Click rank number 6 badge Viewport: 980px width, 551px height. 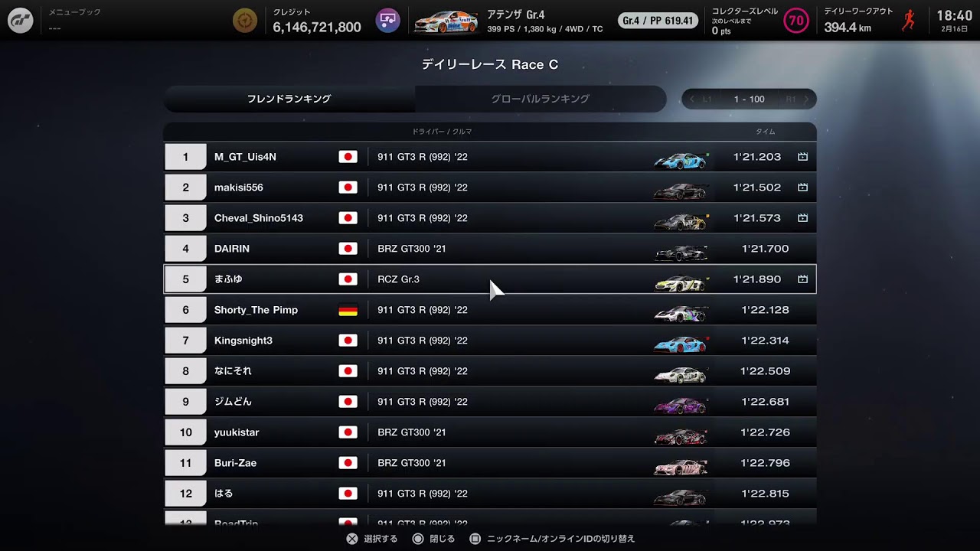pyautogui.click(x=185, y=310)
